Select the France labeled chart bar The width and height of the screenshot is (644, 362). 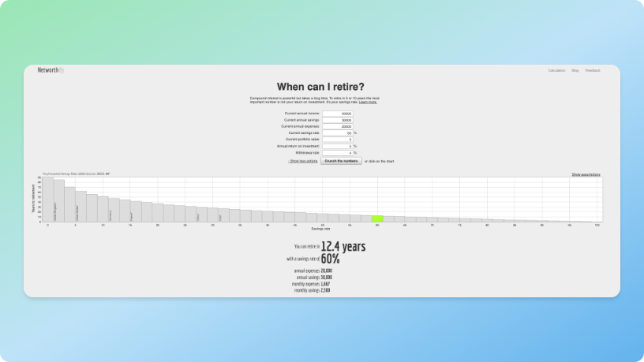tap(136, 211)
